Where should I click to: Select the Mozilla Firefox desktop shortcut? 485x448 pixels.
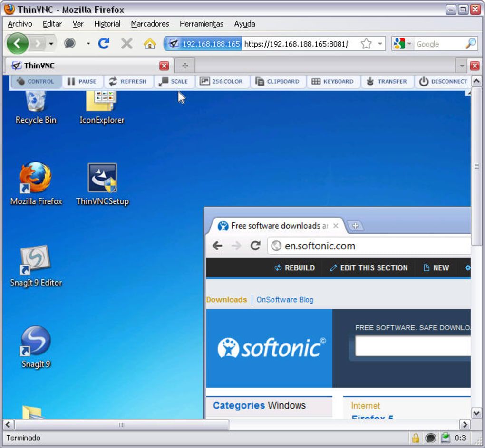pos(36,184)
